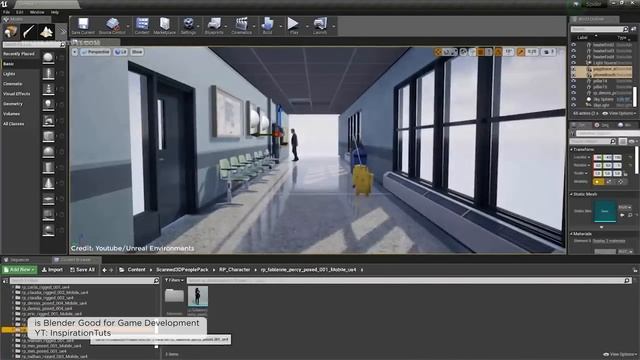The width and height of the screenshot is (640, 360).
Task: Toggle rotation snapping in viewport toolbar
Action: [x=498, y=52]
